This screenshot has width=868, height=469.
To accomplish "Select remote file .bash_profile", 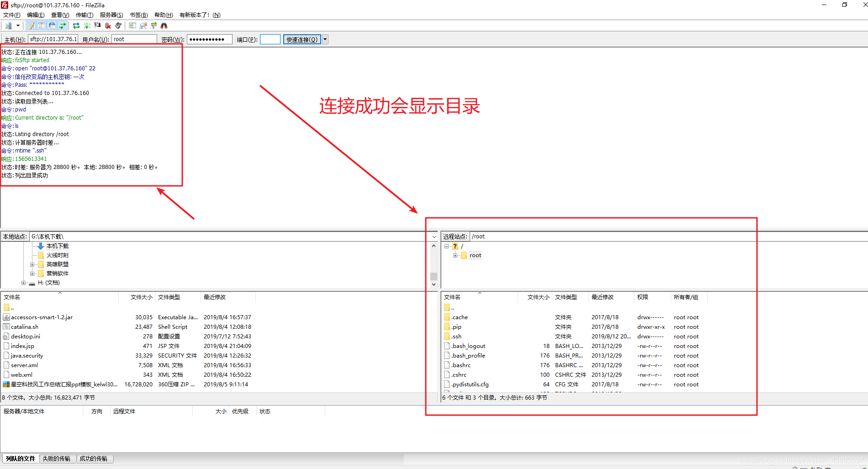I will pyautogui.click(x=468, y=356).
